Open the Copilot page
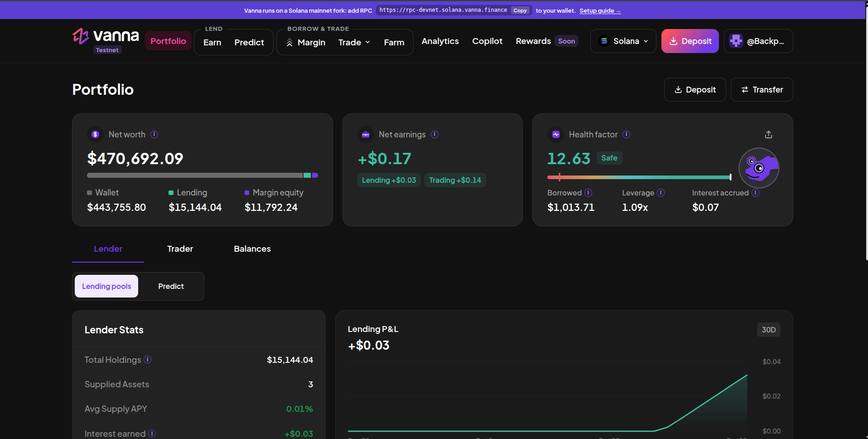The width and height of the screenshot is (868, 439). pyautogui.click(x=487, y=41)
